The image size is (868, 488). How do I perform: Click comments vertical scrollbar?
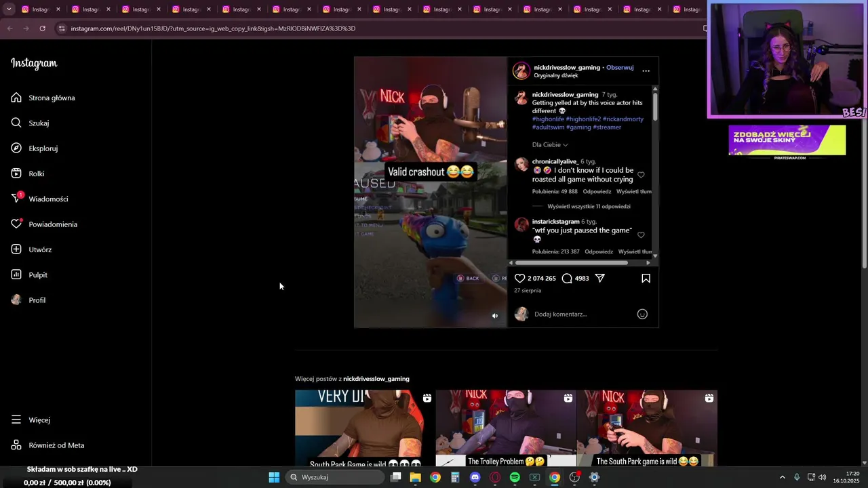click(655, 107)
